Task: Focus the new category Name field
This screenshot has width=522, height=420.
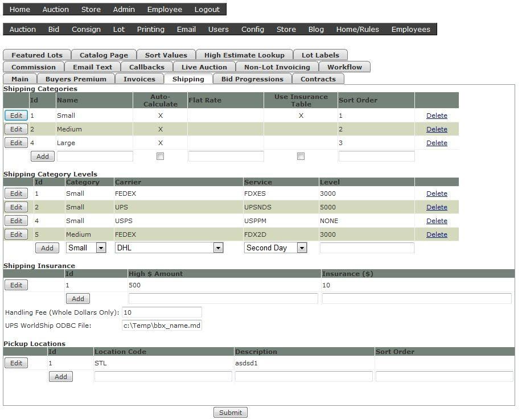Action: 95,156
